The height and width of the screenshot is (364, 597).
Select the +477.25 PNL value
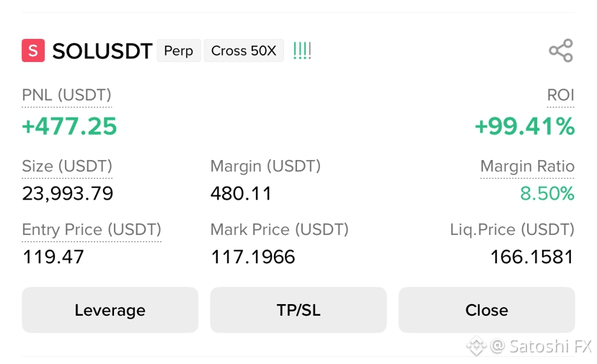69,126
